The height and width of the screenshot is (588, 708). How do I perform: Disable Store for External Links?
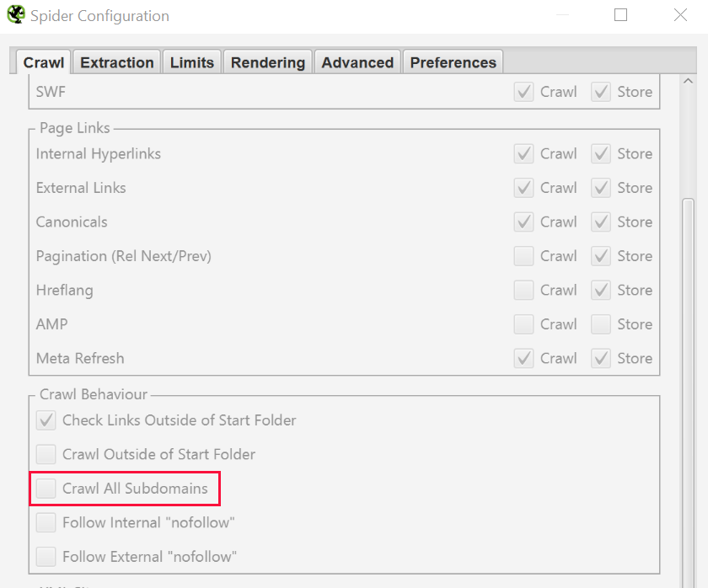tap(601, 188)
